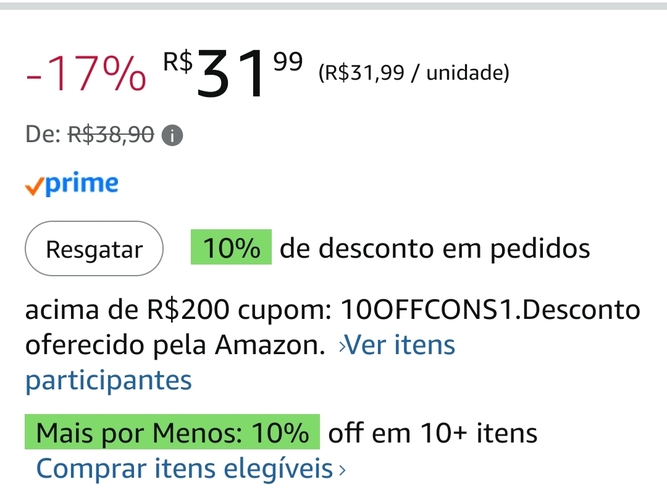The width and height of the screenshot is (667, 500).
Task: Click the info icon beside list price
Action: 172,135
